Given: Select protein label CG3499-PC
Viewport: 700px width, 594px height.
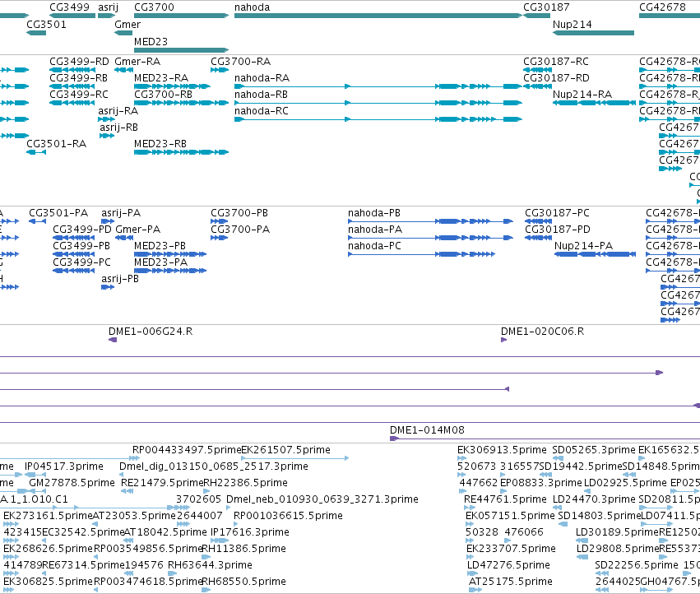Looking at the screenshot, I should tap(81, 262).
